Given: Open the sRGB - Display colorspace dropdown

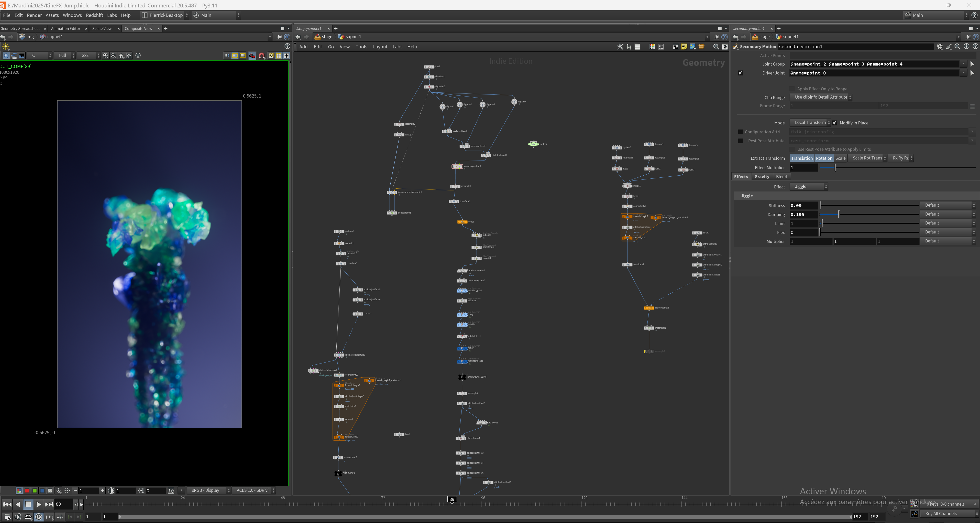Looking at the screenshot, I should click(209, 490).
